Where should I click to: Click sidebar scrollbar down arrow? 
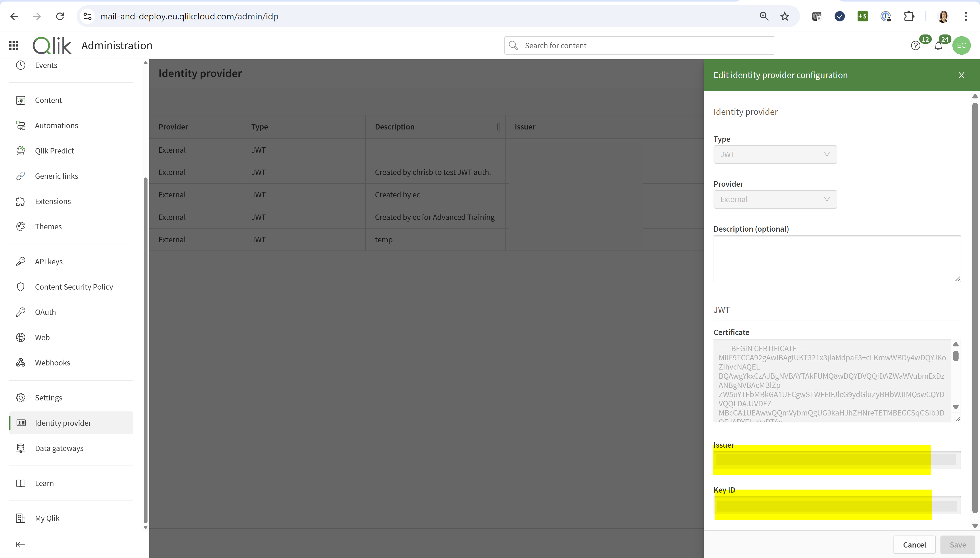[x=145, y=528]
